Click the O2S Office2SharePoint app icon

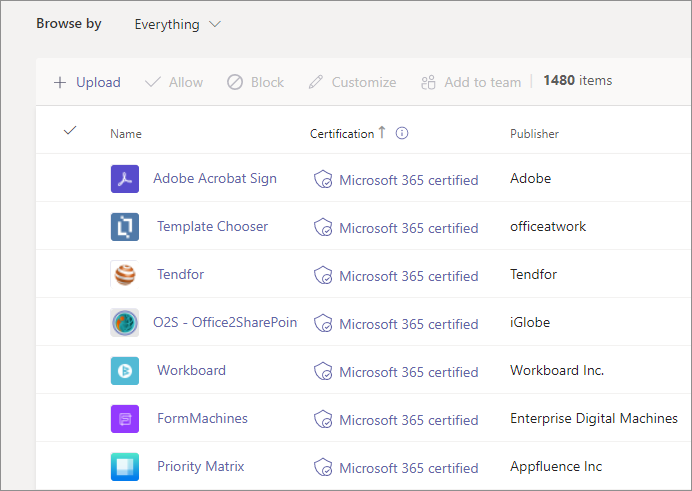[x=125, y=323]
